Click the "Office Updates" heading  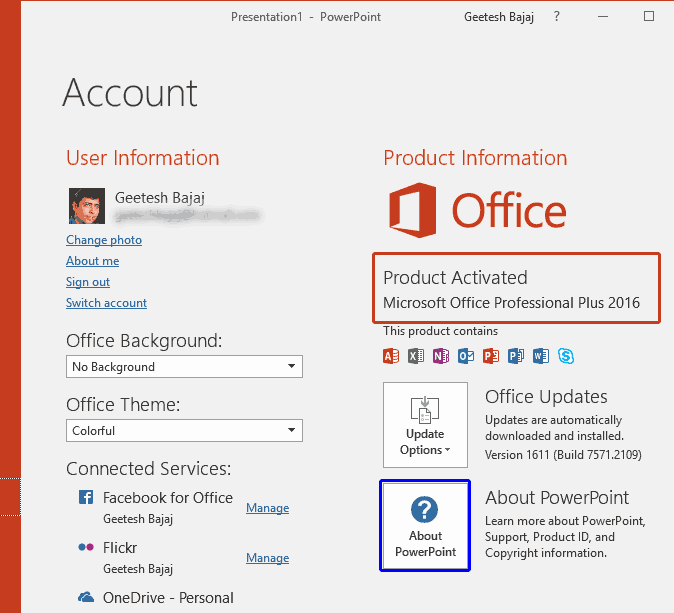coord(546,397)
